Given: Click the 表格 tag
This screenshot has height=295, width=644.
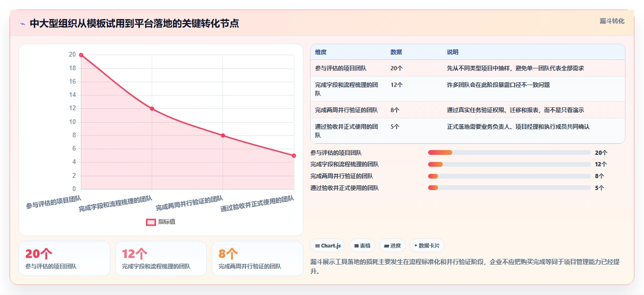Looking at the screenshot, I should 362,246.
